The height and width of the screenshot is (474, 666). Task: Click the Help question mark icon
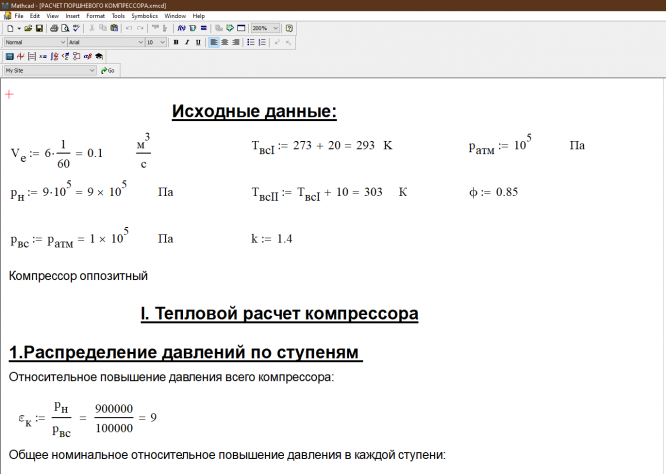click(290, 29)
